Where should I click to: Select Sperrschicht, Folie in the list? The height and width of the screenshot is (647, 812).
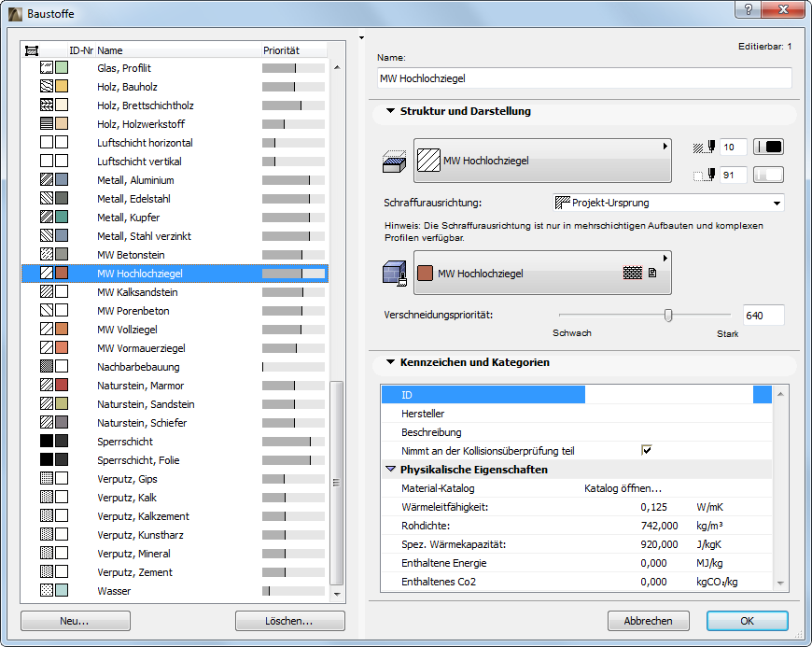[x=175, y=459]
